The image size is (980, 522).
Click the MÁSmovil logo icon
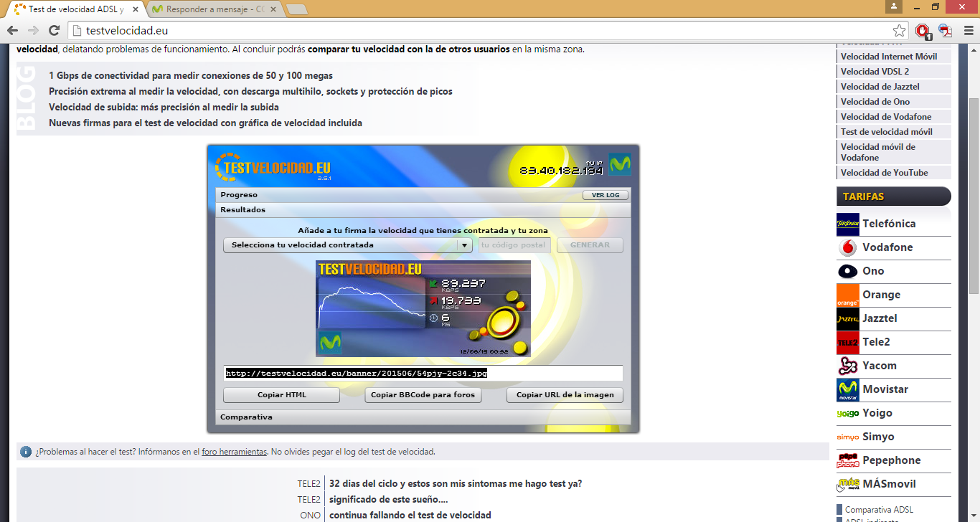(848, 485)
